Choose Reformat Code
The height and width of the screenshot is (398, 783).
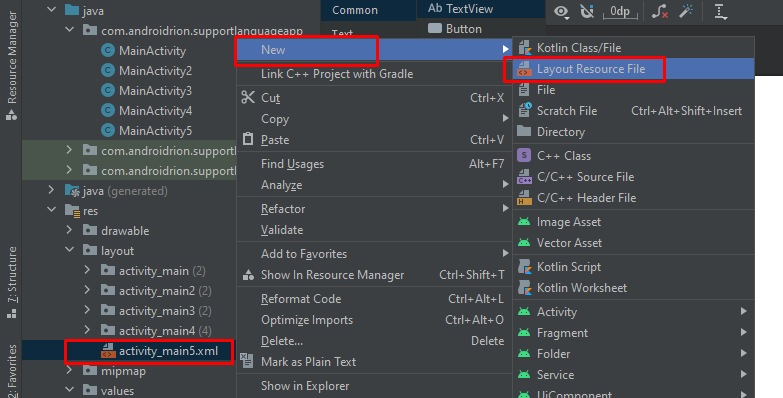coord(374,299)
